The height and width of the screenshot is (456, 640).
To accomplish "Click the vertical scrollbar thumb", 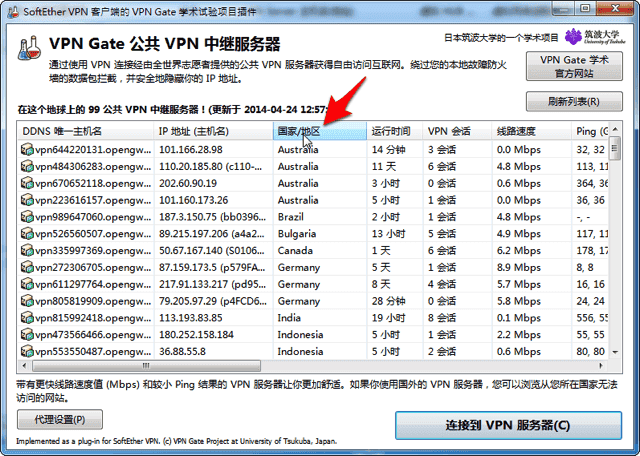I will click(615, 149).
